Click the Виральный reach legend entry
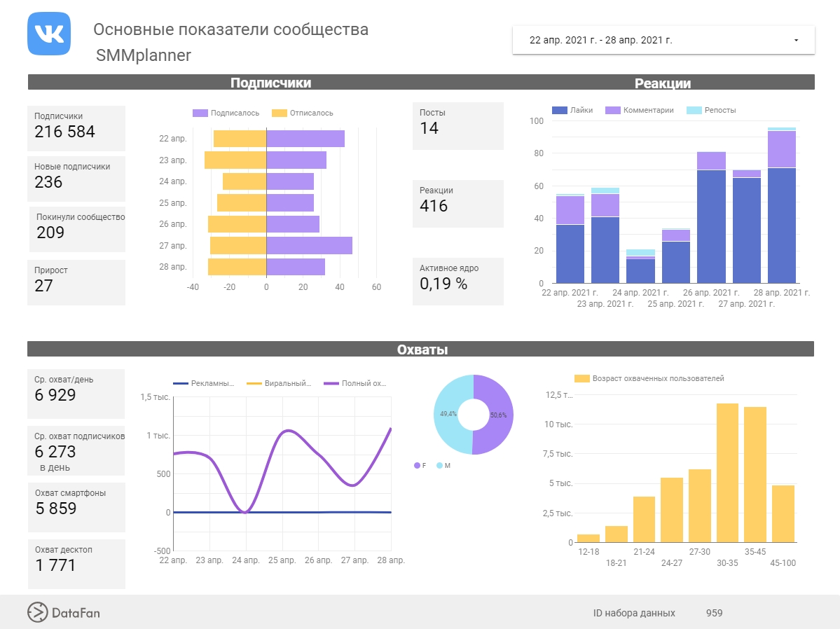Image resolution: width=840 pixels, height=629 pixels. (280, 383)
